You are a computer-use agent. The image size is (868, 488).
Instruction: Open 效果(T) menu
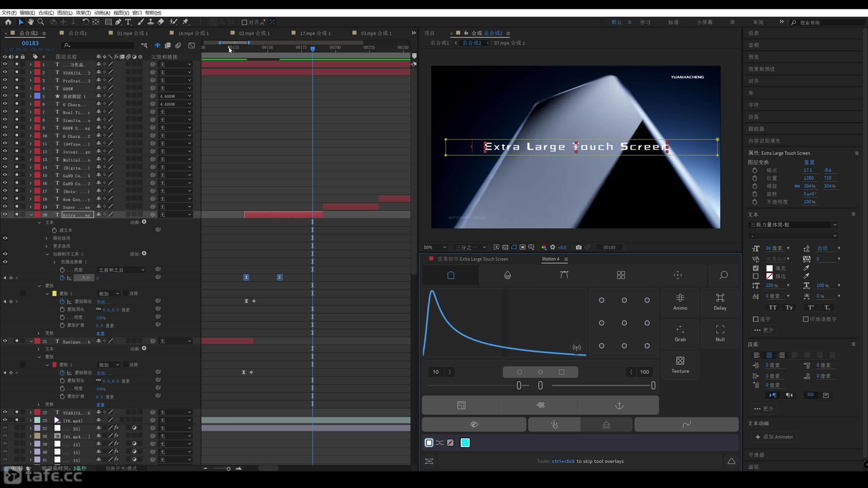pyautogui.click(x=83, y=13)
